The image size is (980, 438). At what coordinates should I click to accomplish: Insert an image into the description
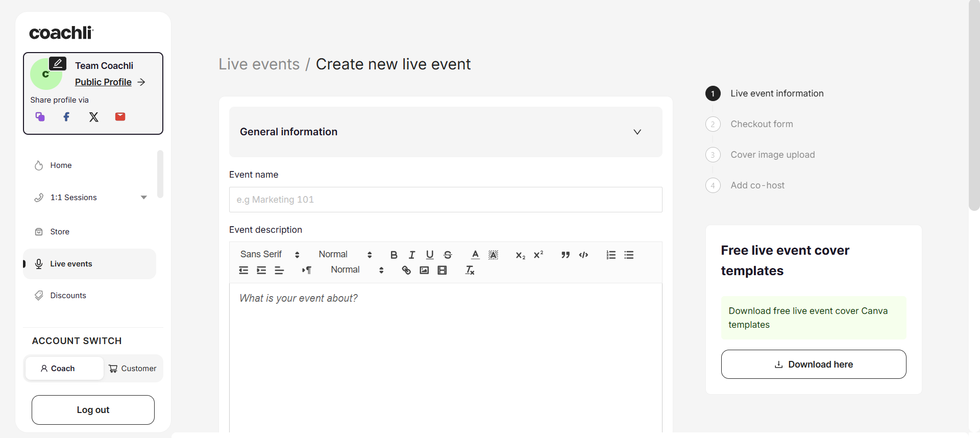pos(424,270)
